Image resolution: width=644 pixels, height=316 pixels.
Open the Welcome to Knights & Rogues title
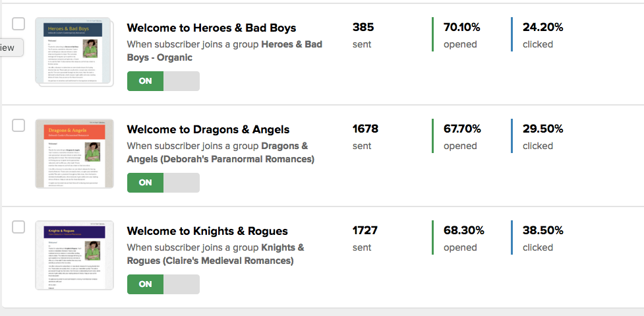[x=207, y=231]
